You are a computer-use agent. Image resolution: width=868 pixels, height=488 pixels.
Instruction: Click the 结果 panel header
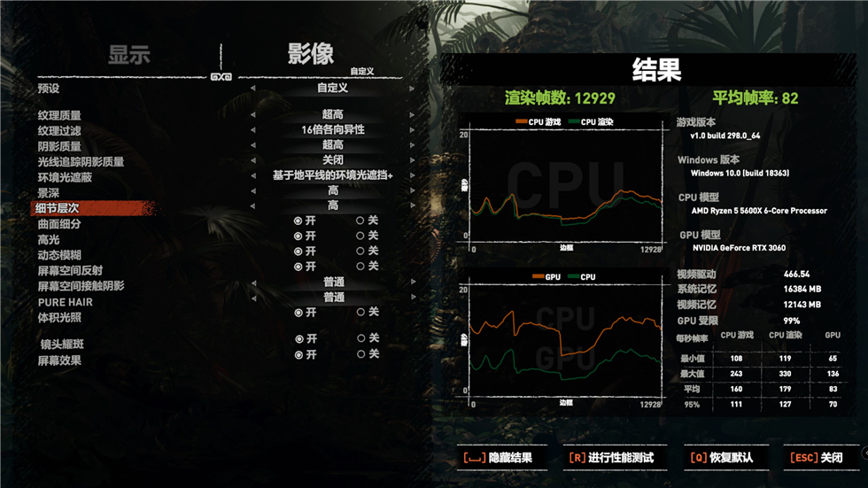pos(656,70)
